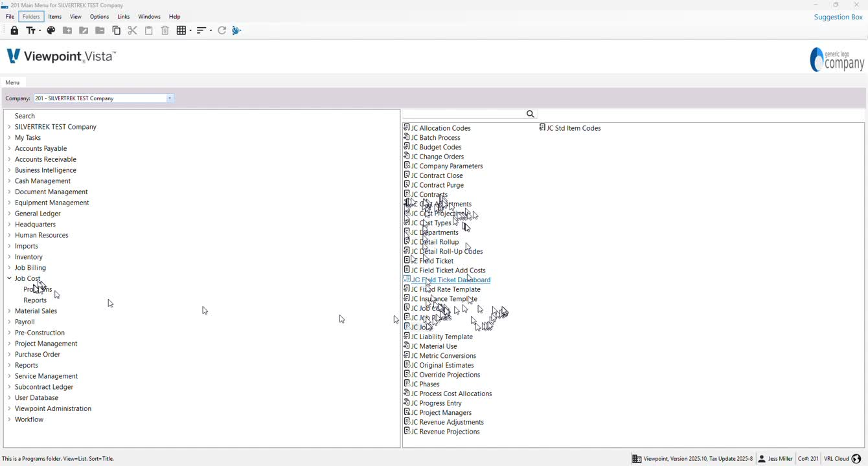Click the grid view icon
The height and width of the screenshot is (466, 868).
click(181, 30)
